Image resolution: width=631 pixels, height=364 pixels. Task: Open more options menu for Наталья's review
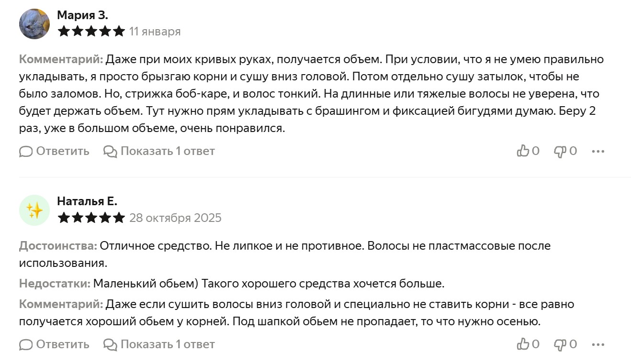tap(598, 344)
